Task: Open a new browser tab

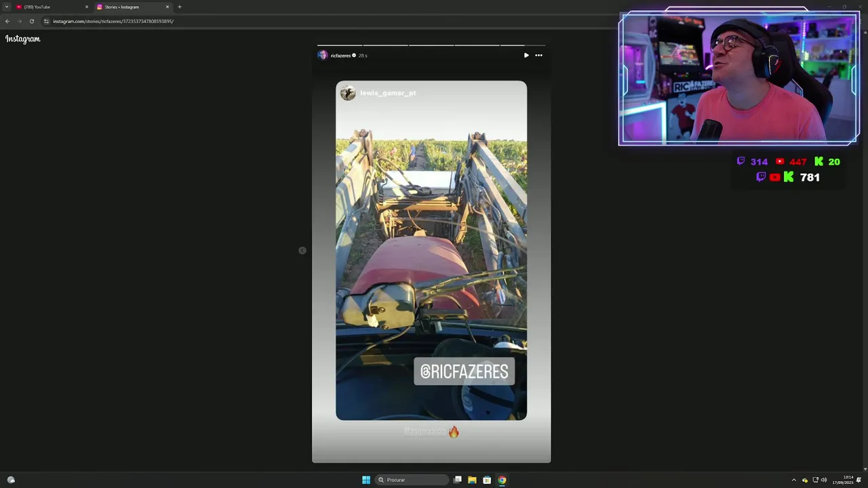Action: point(180,7)
